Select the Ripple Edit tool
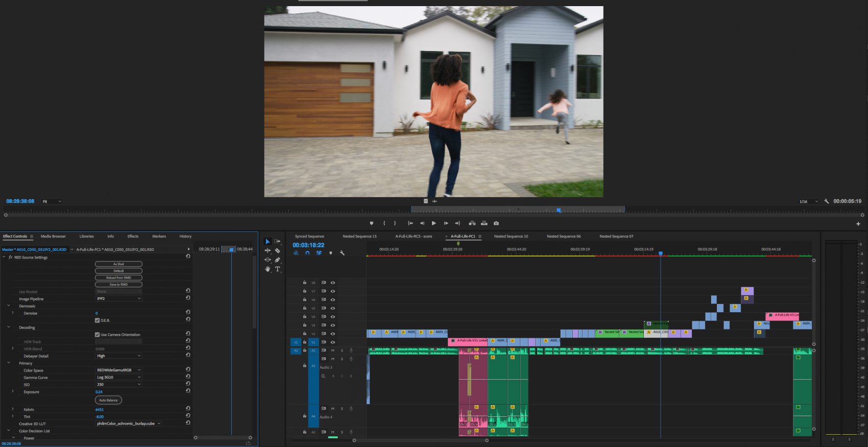This screenshot has height=447, width=868. pos(268,250)
